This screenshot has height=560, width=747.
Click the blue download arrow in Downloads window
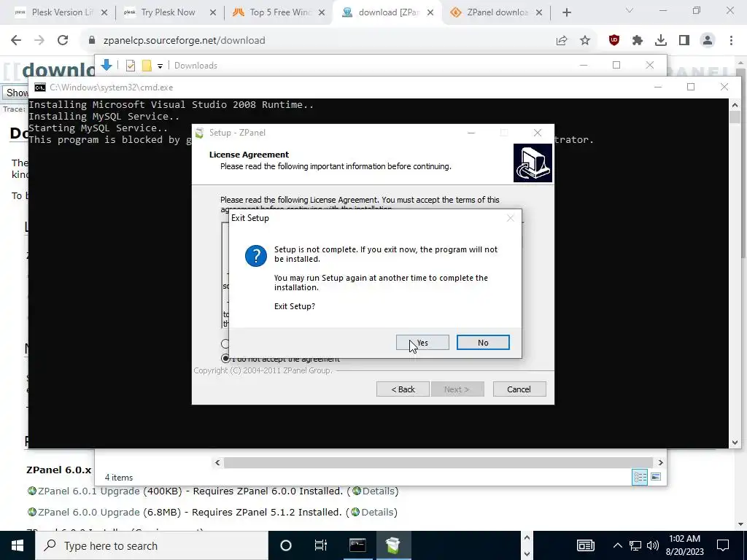tap(107, 65)
